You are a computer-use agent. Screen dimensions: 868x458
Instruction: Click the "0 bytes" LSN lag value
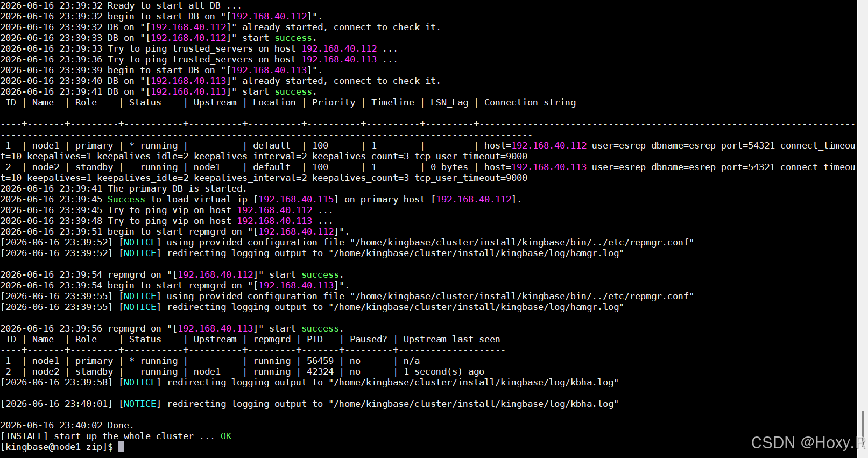coord(449,167)
